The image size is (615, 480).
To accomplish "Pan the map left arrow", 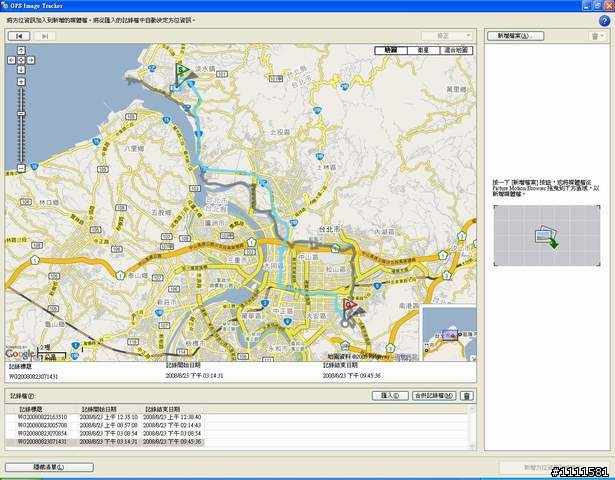I will coord(11,60).
